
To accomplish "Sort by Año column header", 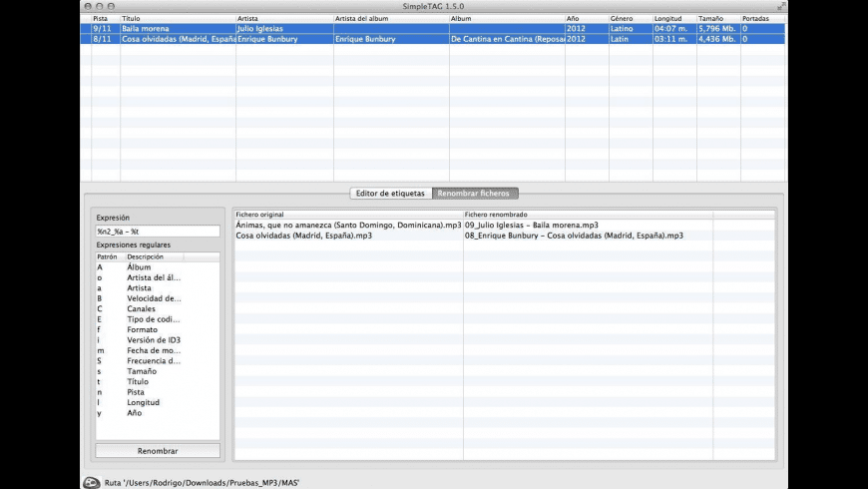I will [x=587, y=18].
